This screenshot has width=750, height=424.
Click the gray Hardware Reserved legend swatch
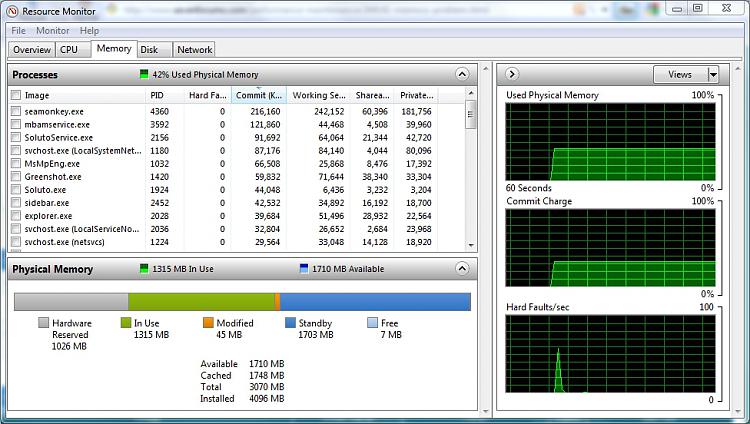pos(44,323)
